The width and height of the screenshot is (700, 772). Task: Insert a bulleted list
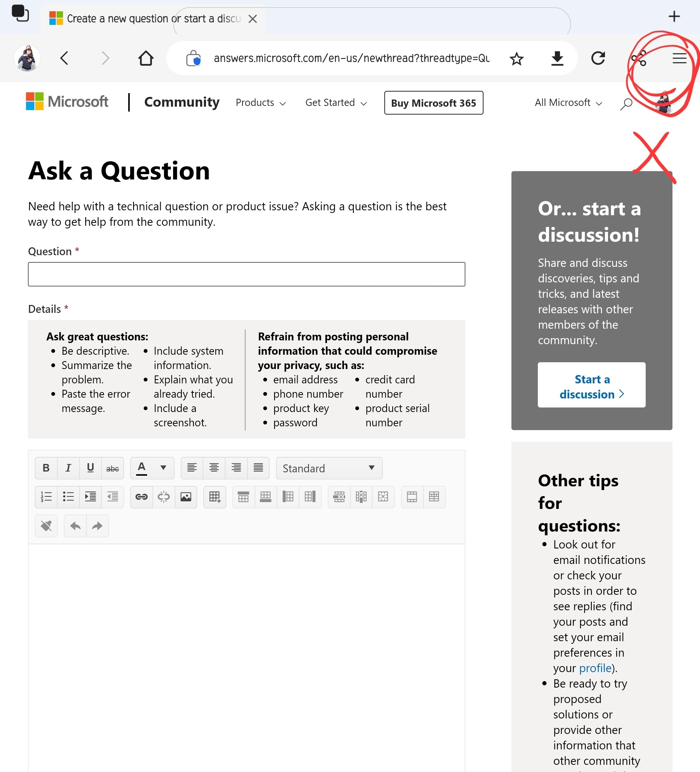tap(68, 497)
